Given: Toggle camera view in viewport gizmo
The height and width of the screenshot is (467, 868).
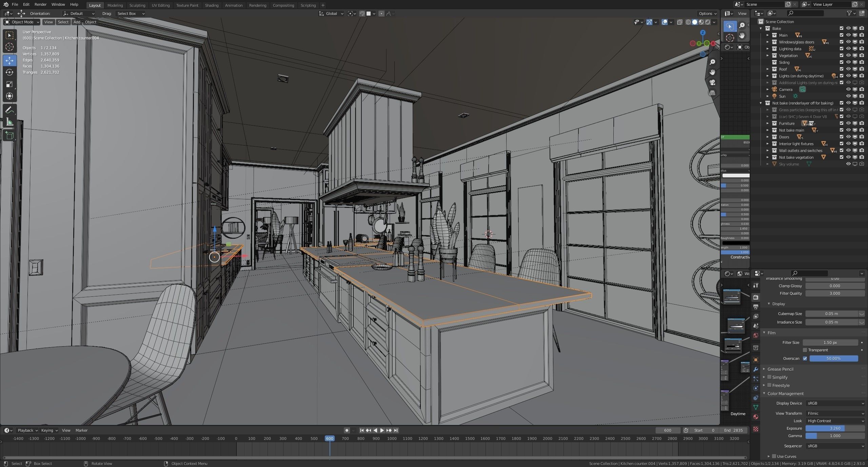Looking at the screenshot, I should [712, 82].
